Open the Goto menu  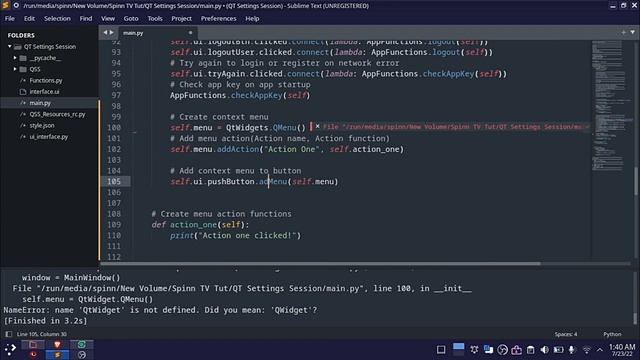point(131,18)
